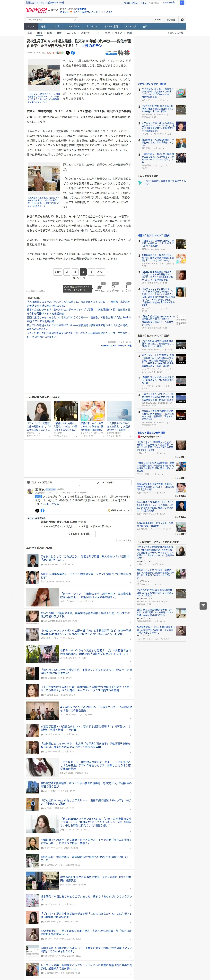Click ヘルプ link at top right
The height and width of the screenshot is (980, 210).
(143, 3)
